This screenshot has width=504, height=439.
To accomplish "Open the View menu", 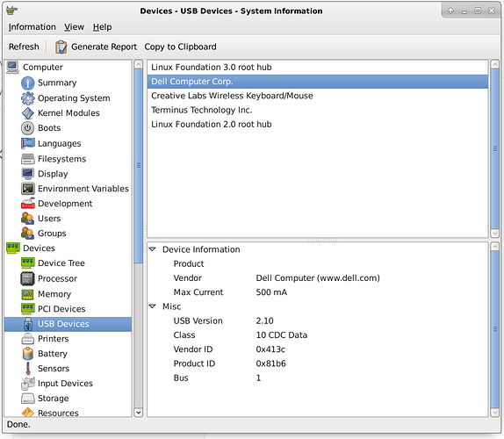I will tap(74, 27).
